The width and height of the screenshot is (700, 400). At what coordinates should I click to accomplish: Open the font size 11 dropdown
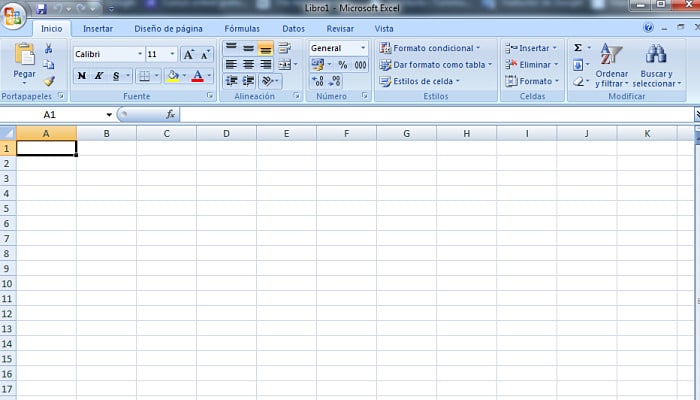[172, 54]
